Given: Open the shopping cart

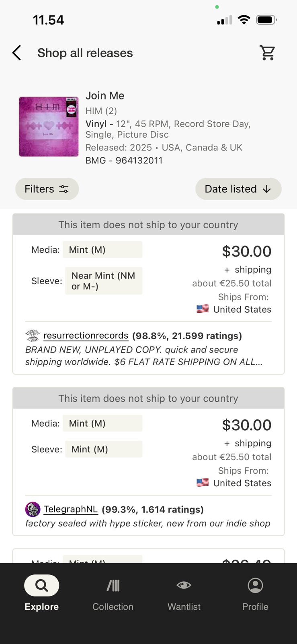Looking at the screenshot, I should pyautogui.click(x=267, y=53).
